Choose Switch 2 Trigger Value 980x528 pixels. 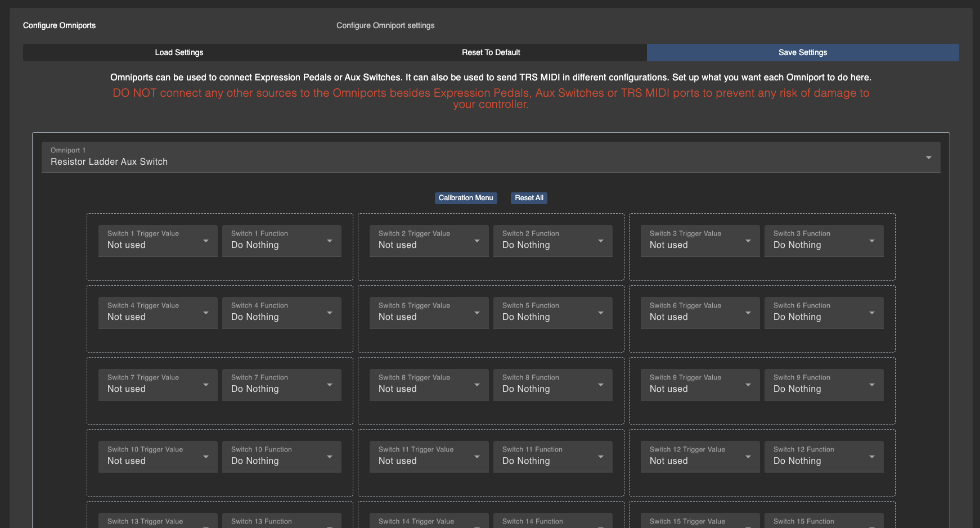[429, 241]
